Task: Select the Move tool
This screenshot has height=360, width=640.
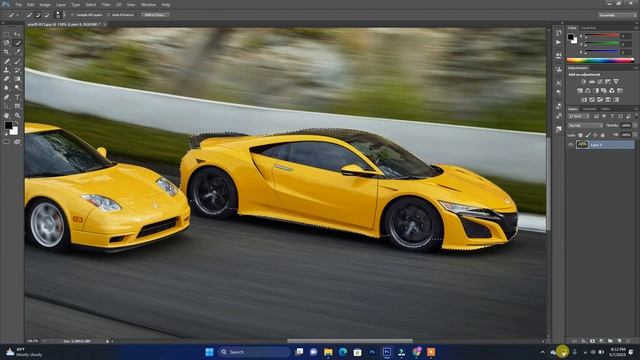Action: point(17,34)
